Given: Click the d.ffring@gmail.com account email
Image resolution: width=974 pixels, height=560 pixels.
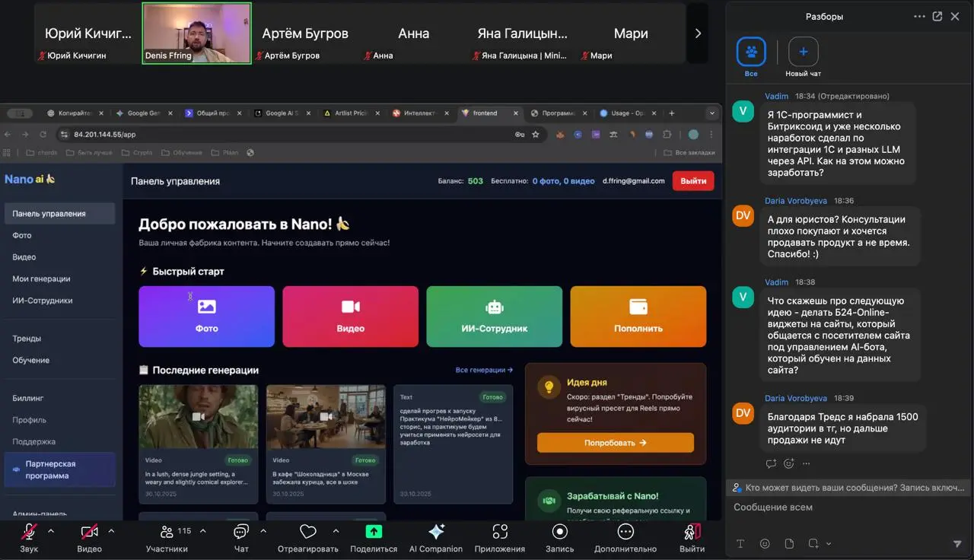Looking at the screenshot, I should coord(633,181).
